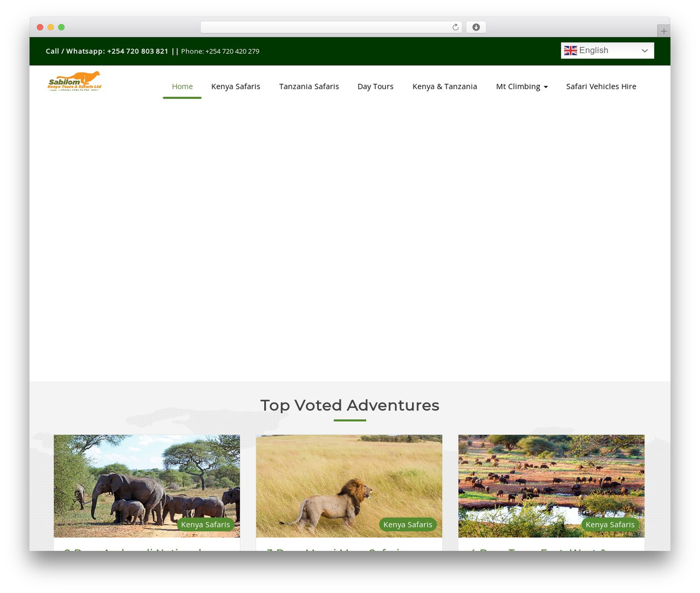Click the browser download icon
This screenshot has height=593, width=700.
tap(476, 27)
